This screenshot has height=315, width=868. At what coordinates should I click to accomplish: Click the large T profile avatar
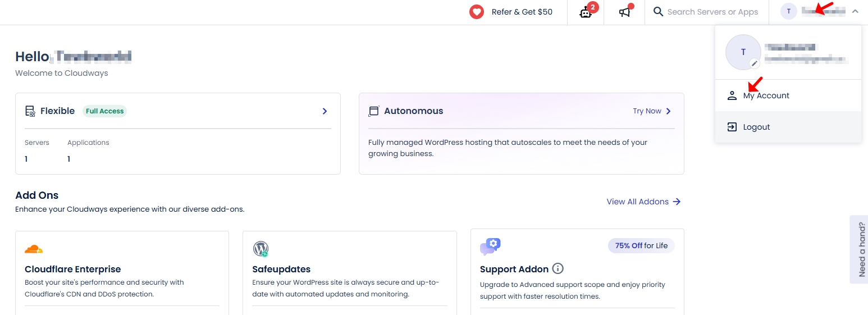pyautogui.click(x=743, y=52)
